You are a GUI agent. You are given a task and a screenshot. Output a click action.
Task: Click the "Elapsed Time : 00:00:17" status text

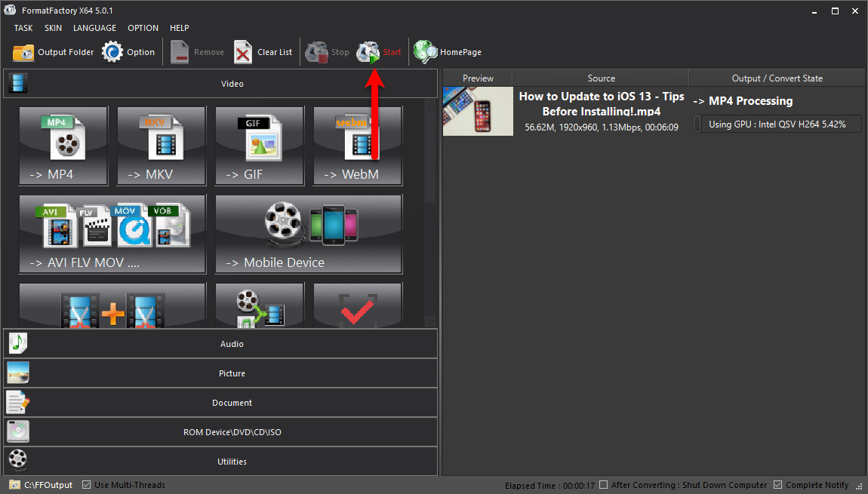549,485
